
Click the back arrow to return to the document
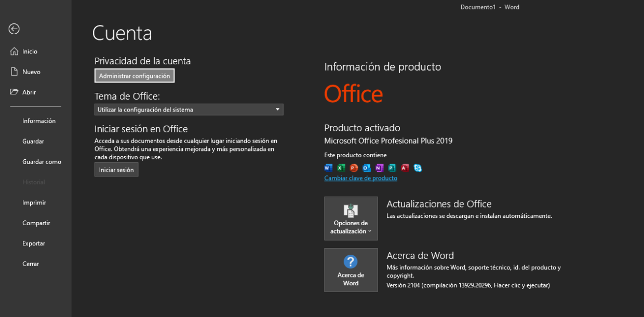tap(14, 29)
